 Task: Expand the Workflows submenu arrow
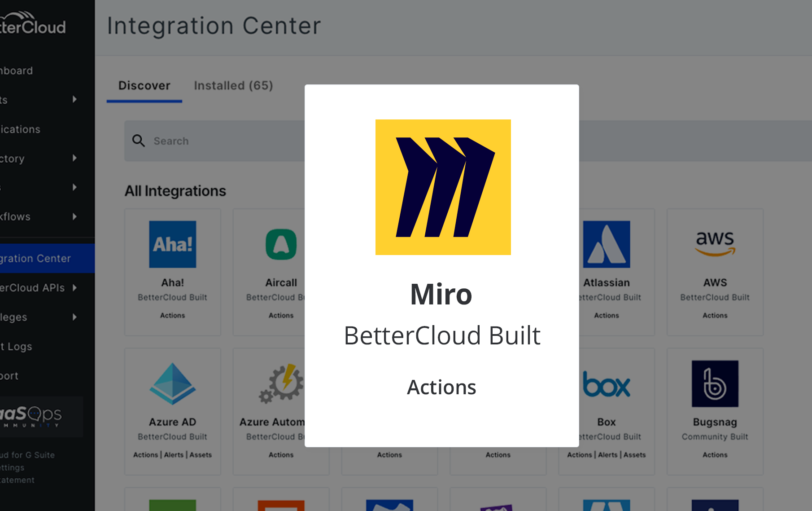(x=74, y=216)
